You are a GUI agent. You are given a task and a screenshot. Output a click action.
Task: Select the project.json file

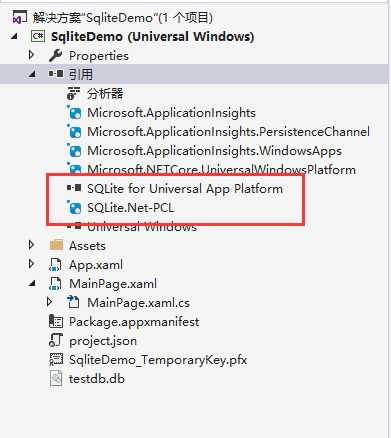click(103, 341)
